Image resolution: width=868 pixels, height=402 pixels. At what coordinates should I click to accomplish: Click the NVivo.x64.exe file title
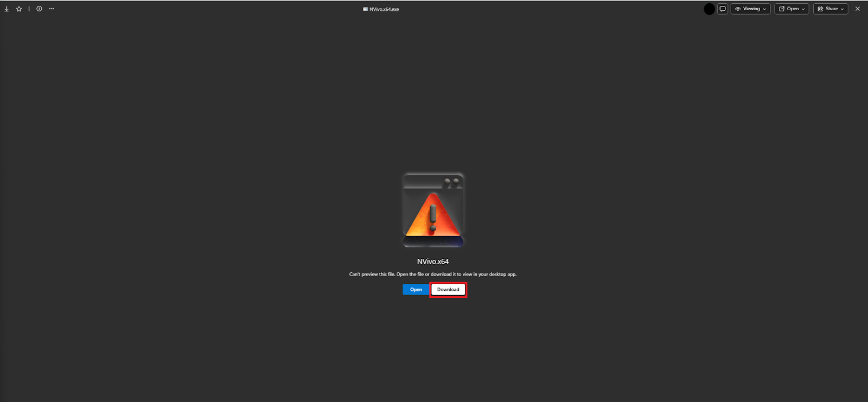pyautogui.click(x=384, y=9)
